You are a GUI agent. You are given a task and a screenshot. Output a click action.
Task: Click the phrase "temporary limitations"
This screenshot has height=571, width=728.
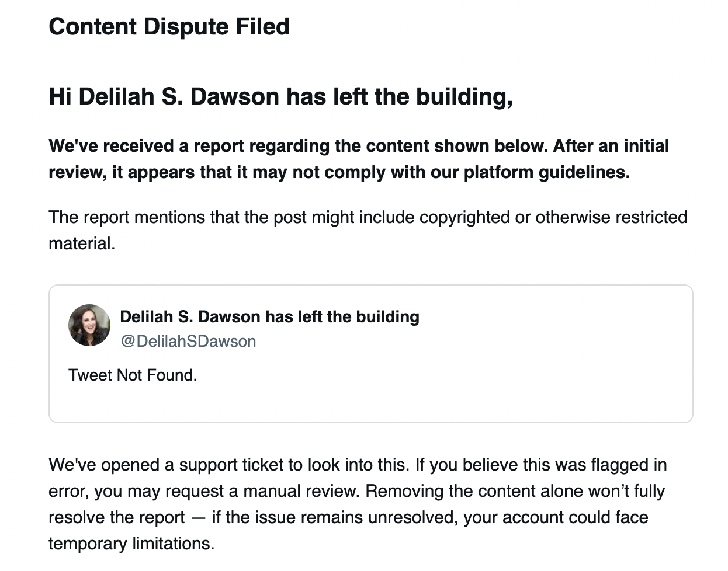click(131, 544)
